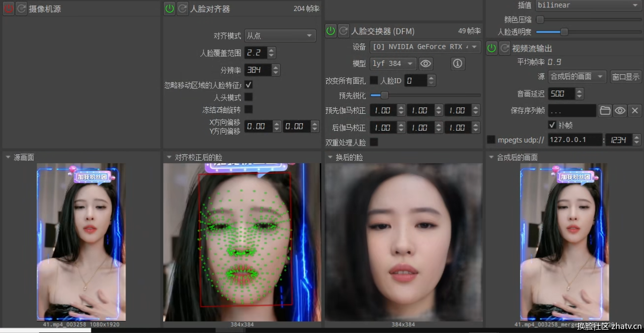Viewport: 644px width, 333px height.
Task: Open folder browser for saving frame sequence
Action: click(x=605, y=110)
